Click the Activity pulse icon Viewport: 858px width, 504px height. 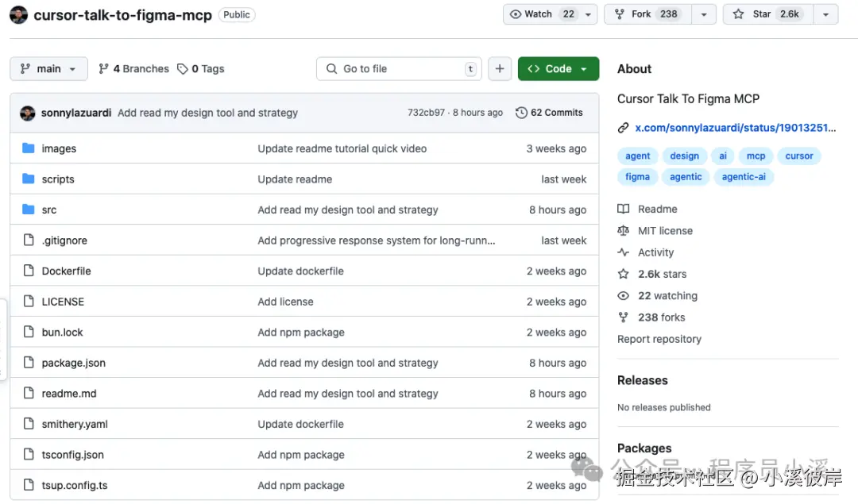coord(624,252)
